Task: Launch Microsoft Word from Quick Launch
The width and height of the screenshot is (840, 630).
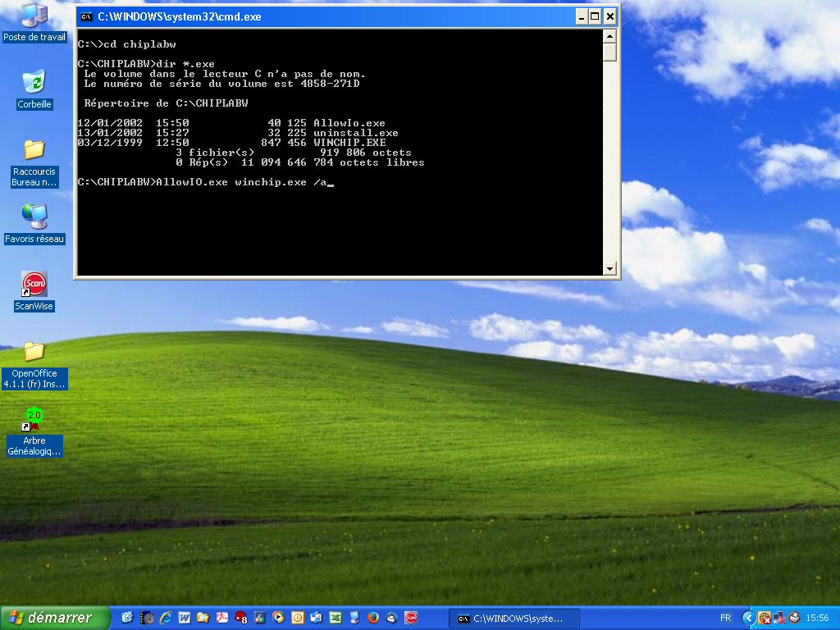Action: (x=184, y=618)
